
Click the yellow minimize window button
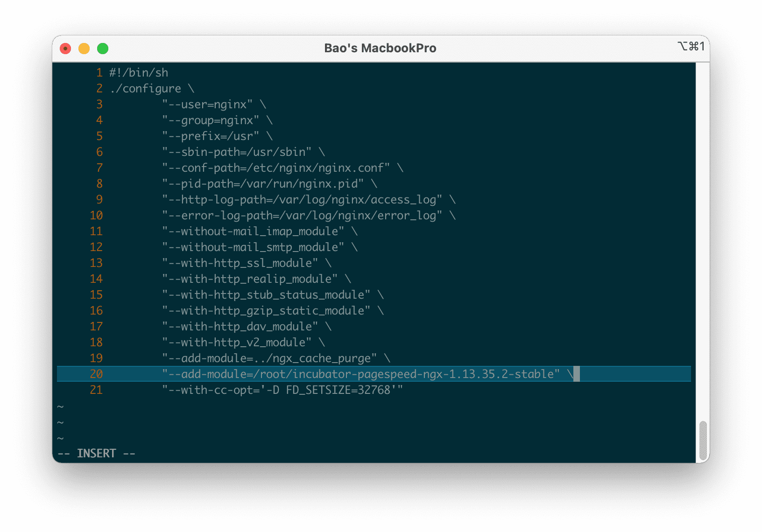coord(84,49)
